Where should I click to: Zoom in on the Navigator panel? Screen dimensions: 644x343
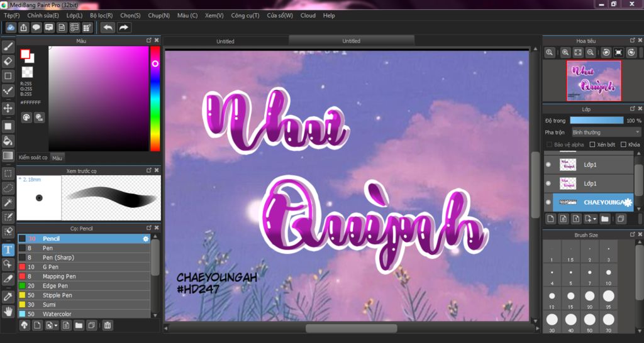tap(565, 53)
